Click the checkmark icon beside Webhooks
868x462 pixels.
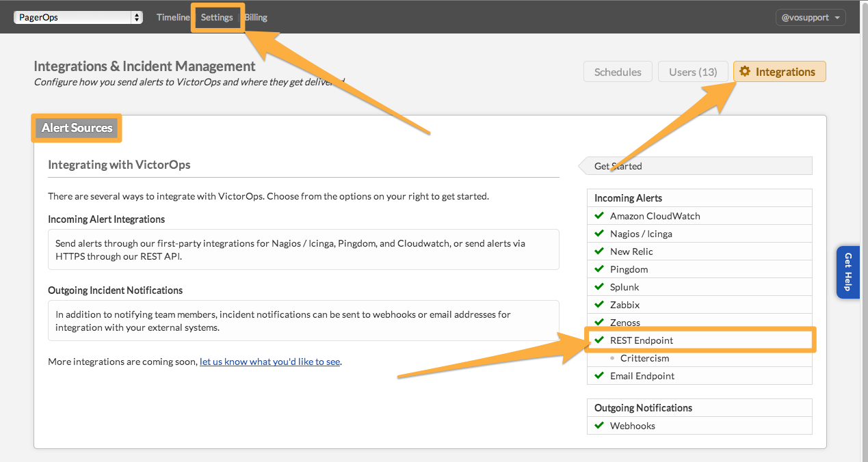point(599,425)
